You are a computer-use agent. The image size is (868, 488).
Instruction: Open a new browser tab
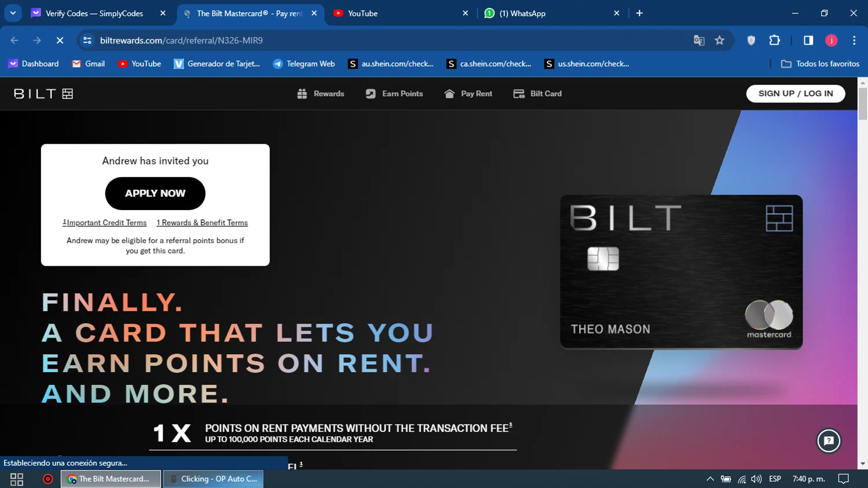(639, 13)
